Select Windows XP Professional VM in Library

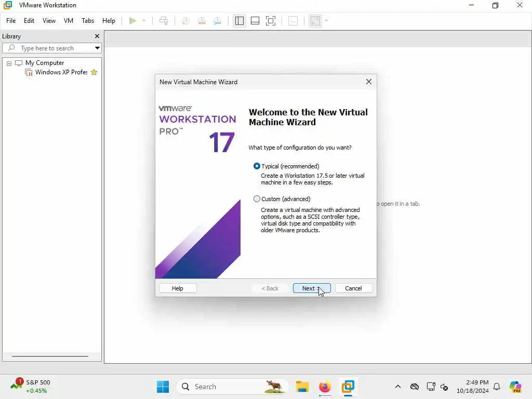(61, 72)
